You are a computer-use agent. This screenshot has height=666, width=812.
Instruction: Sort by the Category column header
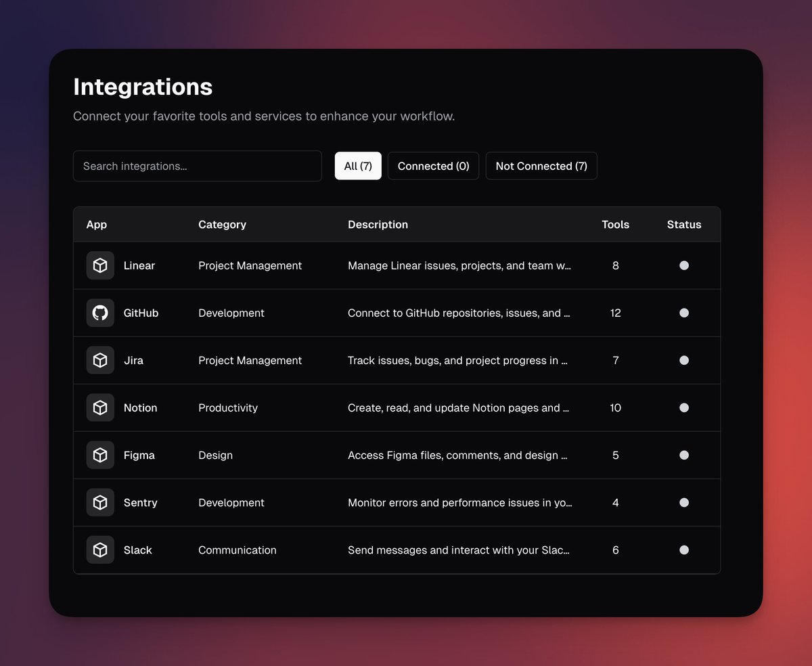pyautogui.click(x=222, y=224)
